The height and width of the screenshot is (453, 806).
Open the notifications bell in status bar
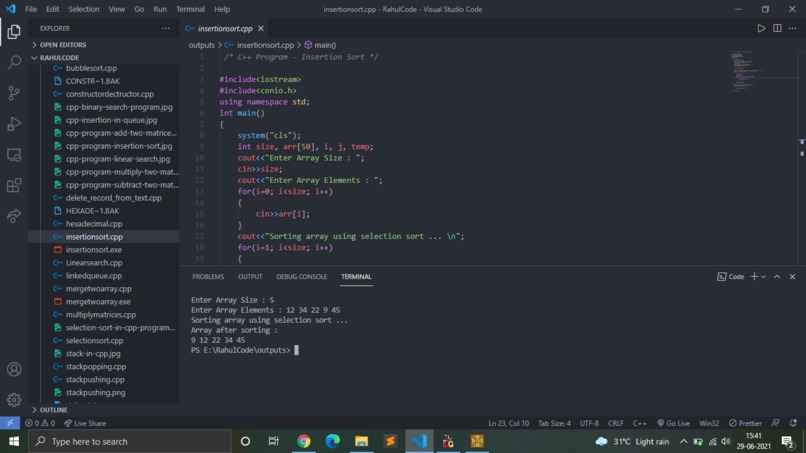793,423
